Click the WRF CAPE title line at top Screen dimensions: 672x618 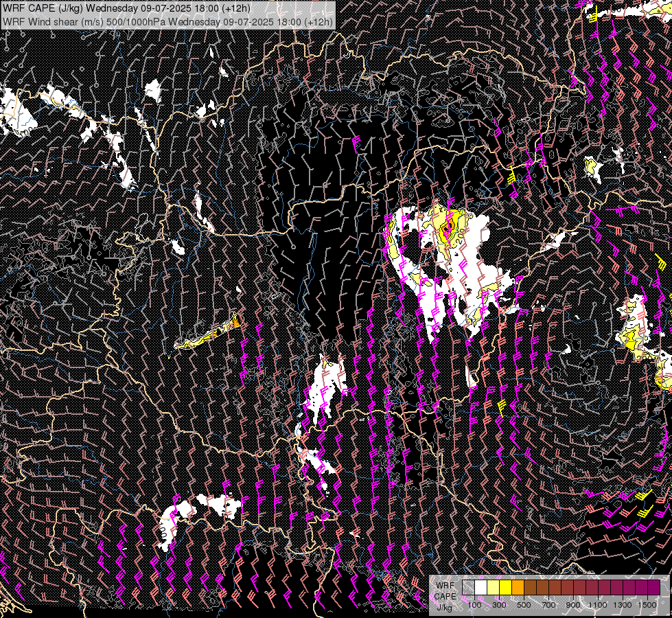127,8
